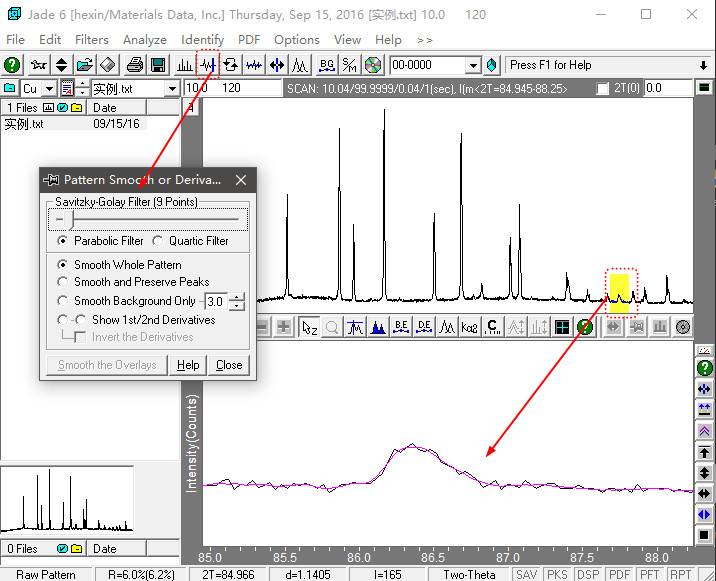Toggle the 2T(0) checkbox
Screen dimensions: 716x581
[603, 88]
